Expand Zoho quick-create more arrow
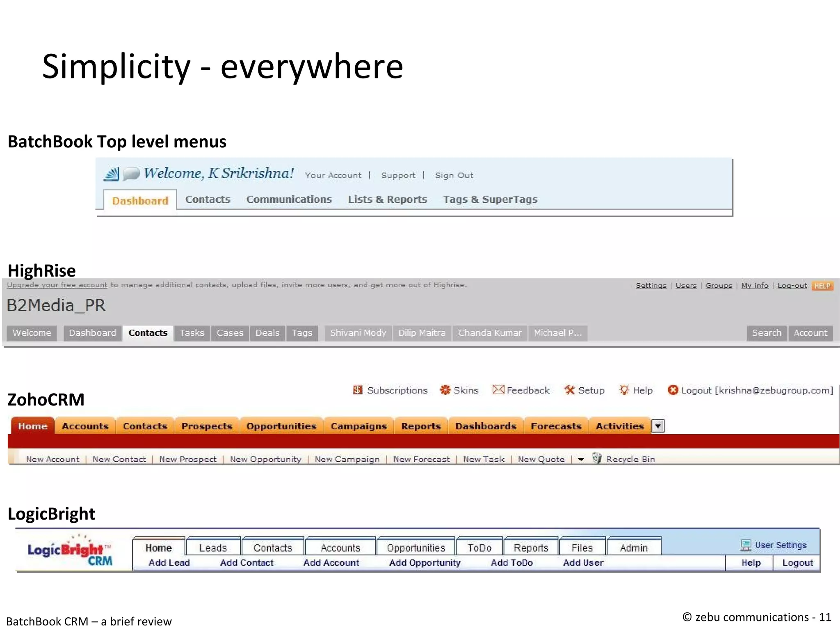This screenshot has height=630, width=840. click(581, 459)
